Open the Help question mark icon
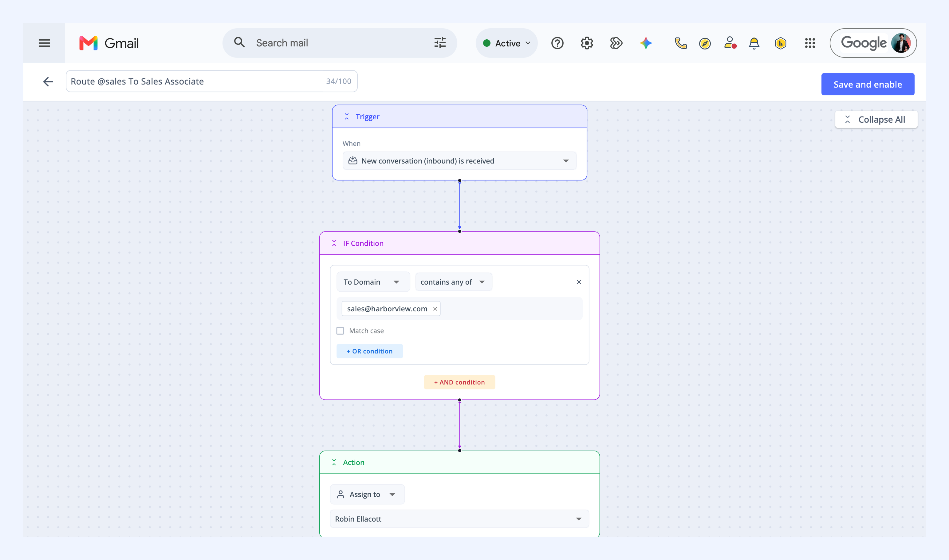 [x=557, y=43]
